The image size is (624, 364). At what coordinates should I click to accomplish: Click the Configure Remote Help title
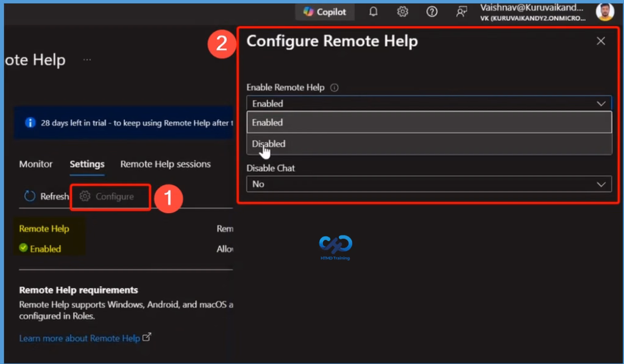click(332, 41)
